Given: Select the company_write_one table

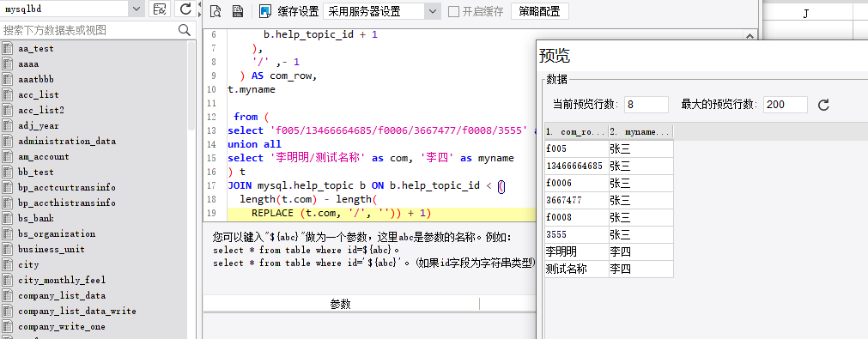Looking at the screenshot, I should (62, 327).
